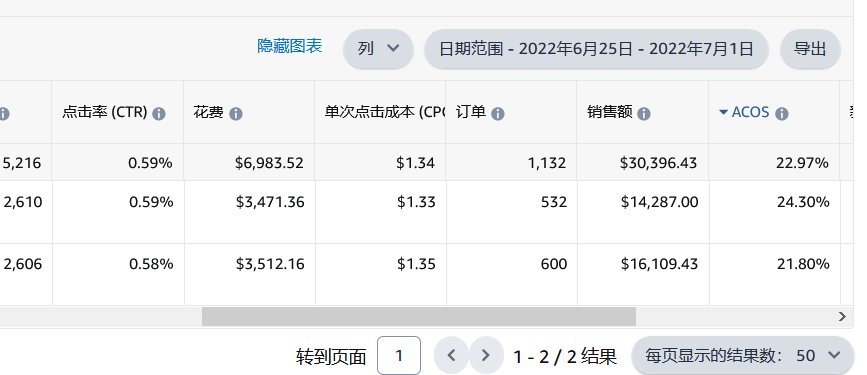Go to the previous results page

pyautogui.click(x=451, y=355)
